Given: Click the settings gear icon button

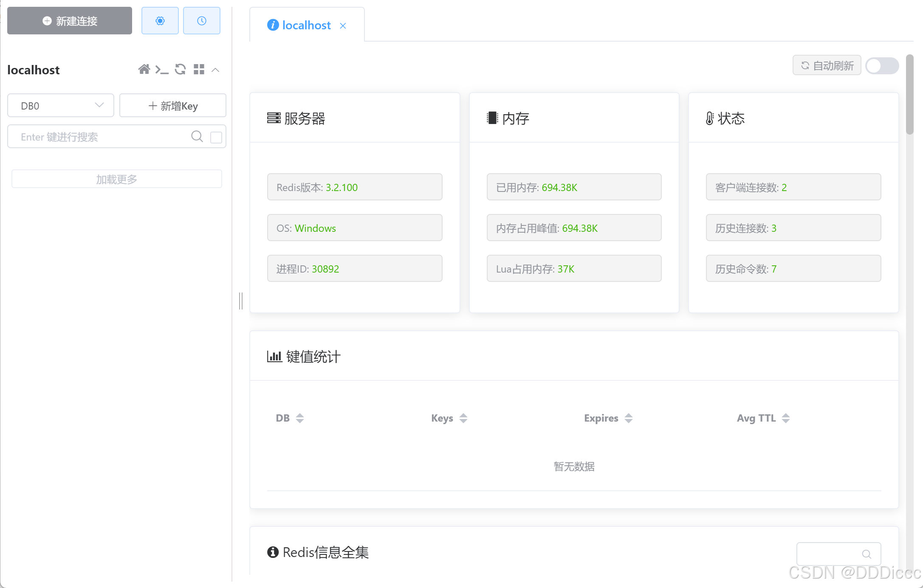Looking at the screenshot, I should (160, 21).
